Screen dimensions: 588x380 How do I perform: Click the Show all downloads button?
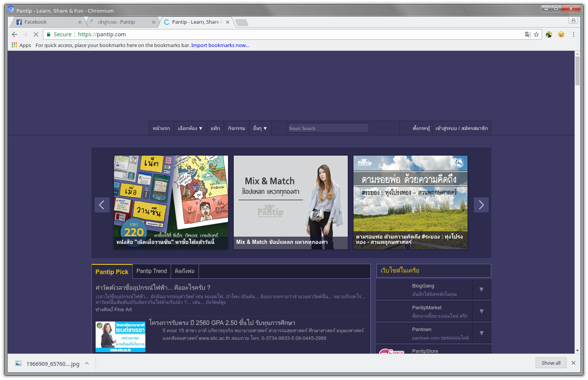tap(551, 363)
